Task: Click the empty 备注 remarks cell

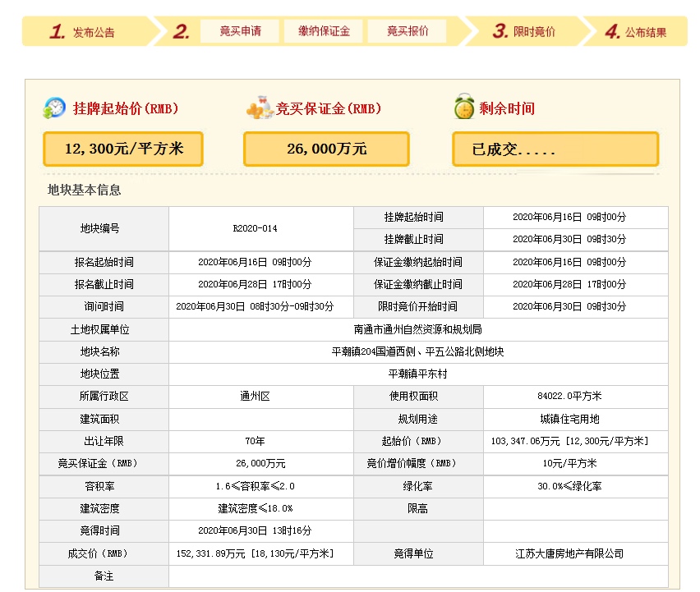Action: (x=417, y=576)
